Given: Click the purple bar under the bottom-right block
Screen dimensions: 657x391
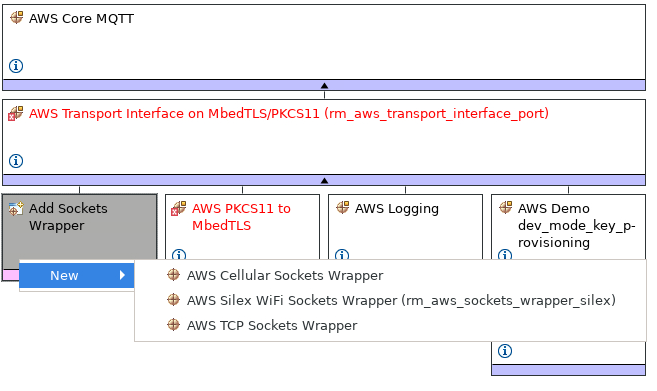Looking at the screenshot, I should 568,370.
